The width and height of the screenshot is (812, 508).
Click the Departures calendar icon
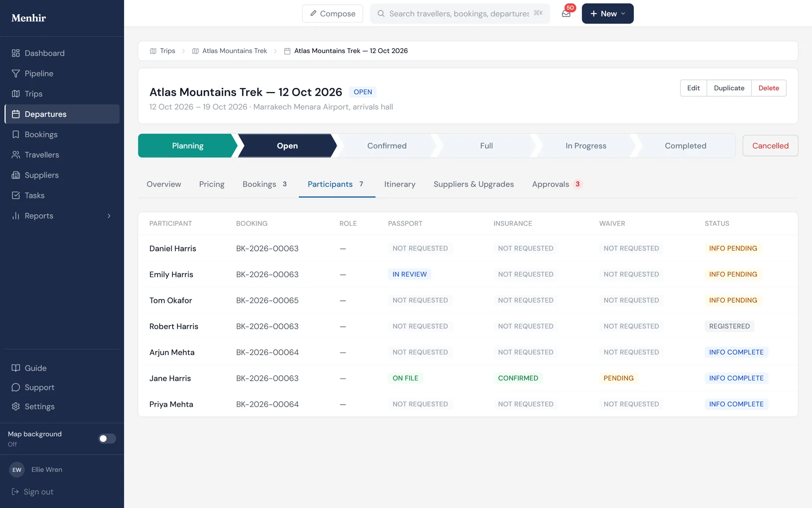click(16, 114)
